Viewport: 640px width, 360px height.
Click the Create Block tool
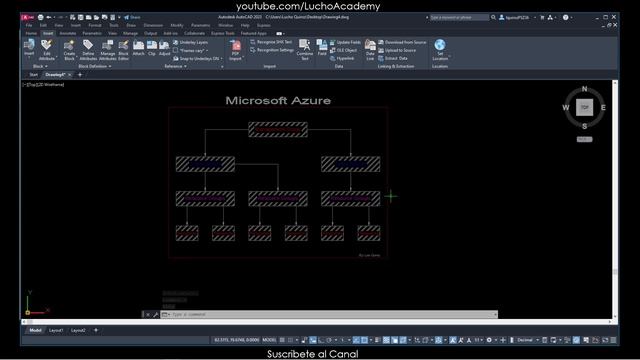[69, 50]
